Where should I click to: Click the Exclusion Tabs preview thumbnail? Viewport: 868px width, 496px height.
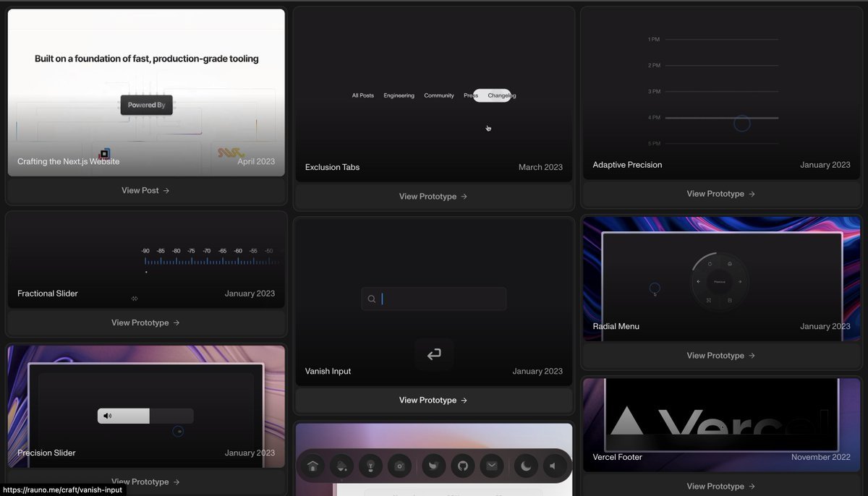[x=433, y=94]
